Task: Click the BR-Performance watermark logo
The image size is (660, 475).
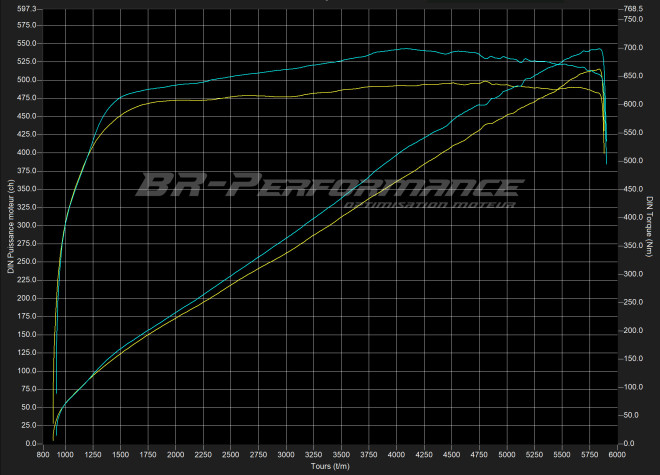Action: pyautogui.click(x=329, y=186)
